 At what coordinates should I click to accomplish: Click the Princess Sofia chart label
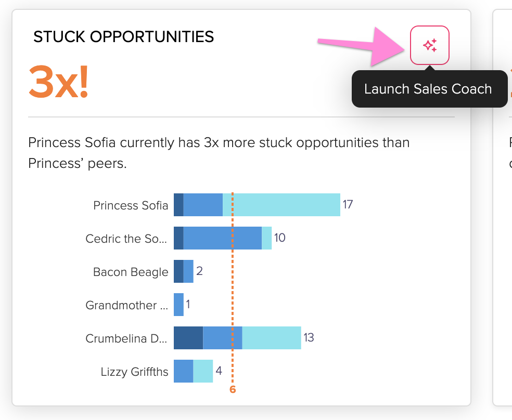(x=131, y=205)
